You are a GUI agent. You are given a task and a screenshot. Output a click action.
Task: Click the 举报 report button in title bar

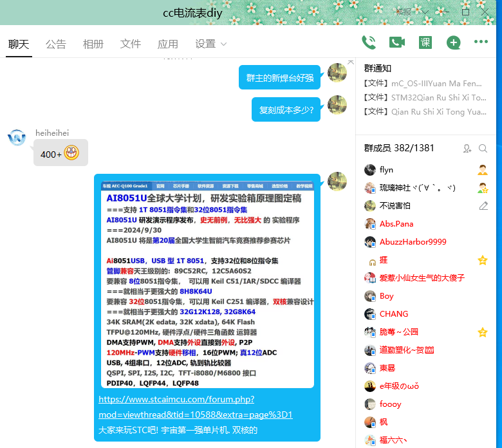tap(404, 12)
